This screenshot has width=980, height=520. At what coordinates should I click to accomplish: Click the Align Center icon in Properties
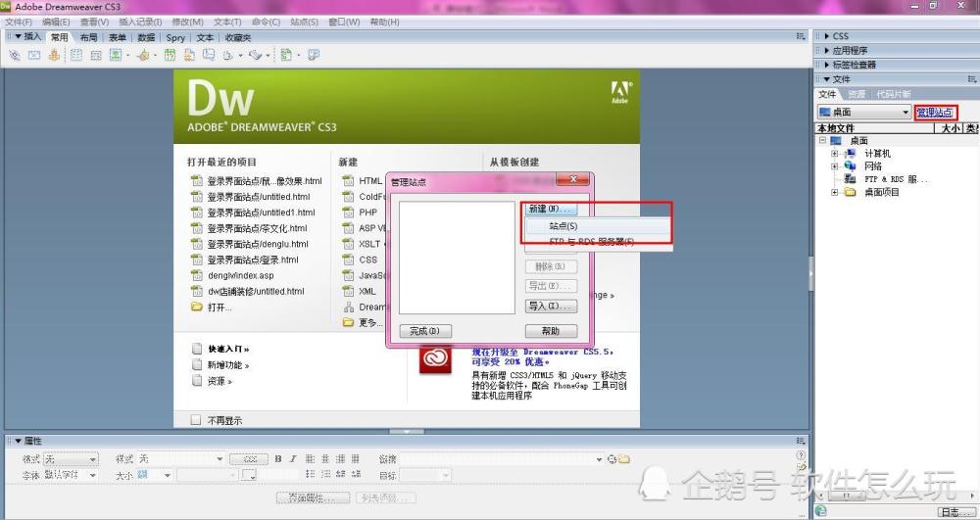(x=325, y=459)
